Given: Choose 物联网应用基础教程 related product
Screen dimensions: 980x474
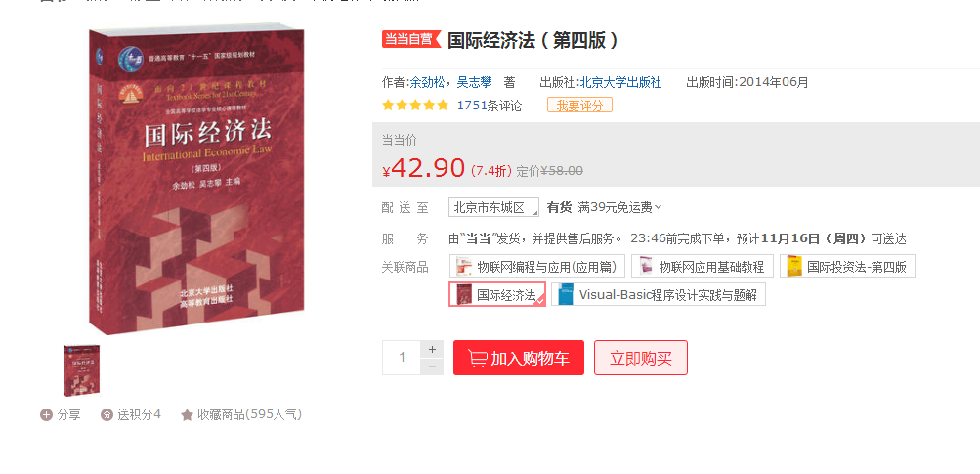Looking at the screenshot, I should point(702,267).
